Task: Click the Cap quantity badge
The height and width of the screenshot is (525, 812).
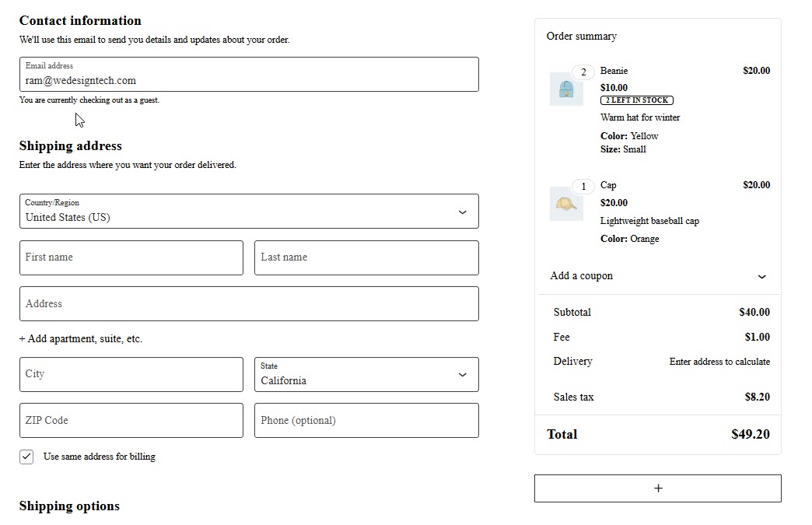Action: 583,187
